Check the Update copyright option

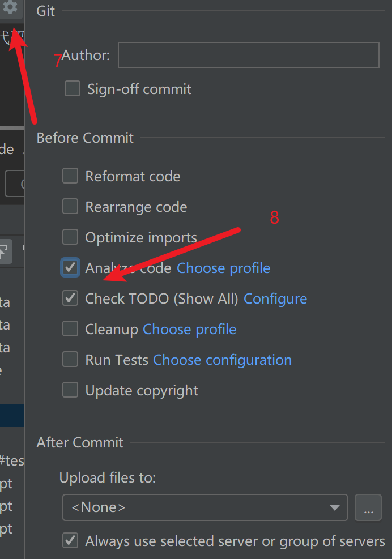(70, 390)
